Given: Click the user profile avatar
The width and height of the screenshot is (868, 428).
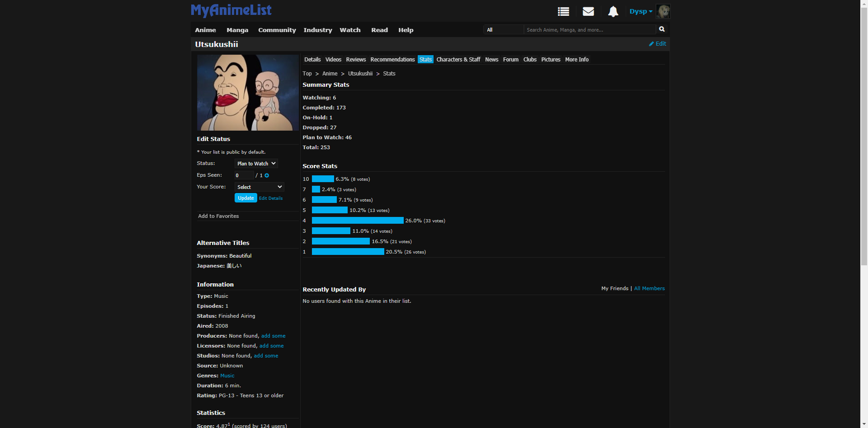Looking at the screenshot, I should click(x=663, y=12).
